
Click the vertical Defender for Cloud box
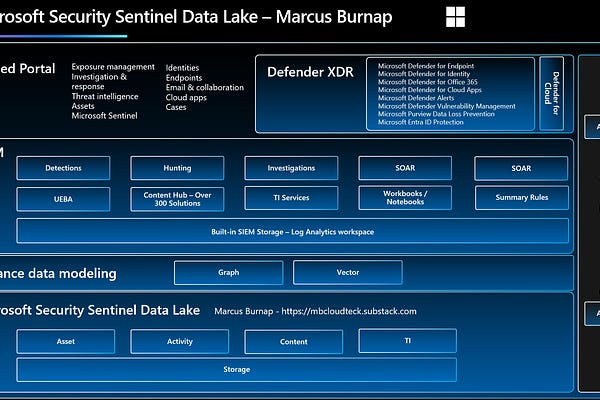pyautogui.click(x=551, y=94)
